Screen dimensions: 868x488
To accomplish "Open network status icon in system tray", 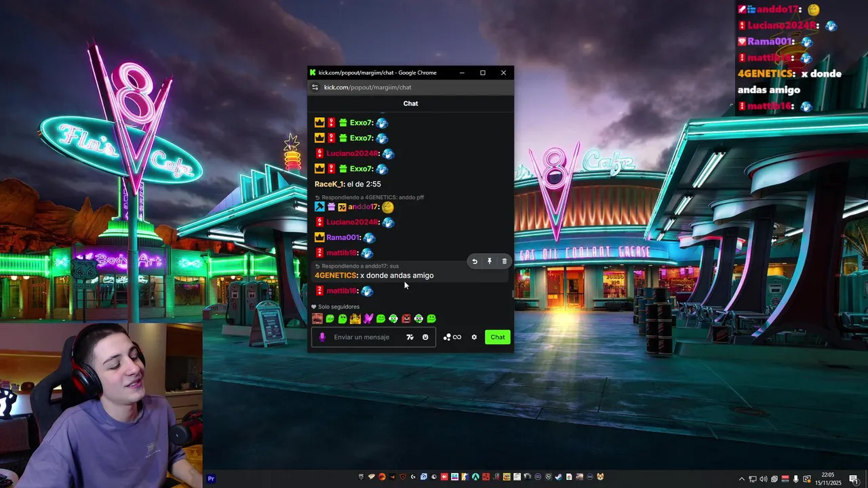I will coord(753,479).
